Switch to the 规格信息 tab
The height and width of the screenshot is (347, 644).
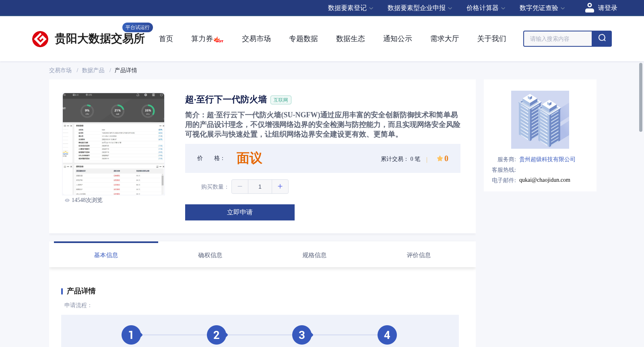click(x=314, y=255)
